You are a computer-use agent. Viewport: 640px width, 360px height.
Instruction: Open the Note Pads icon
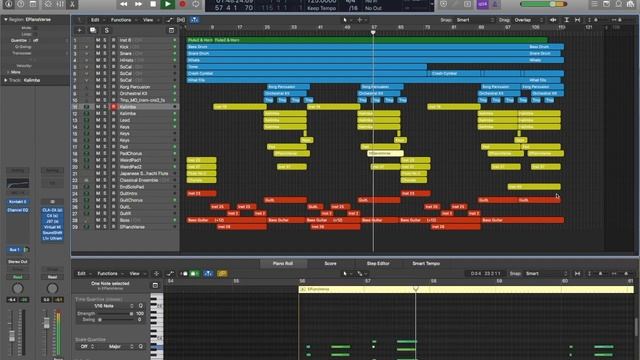point(607,4)
